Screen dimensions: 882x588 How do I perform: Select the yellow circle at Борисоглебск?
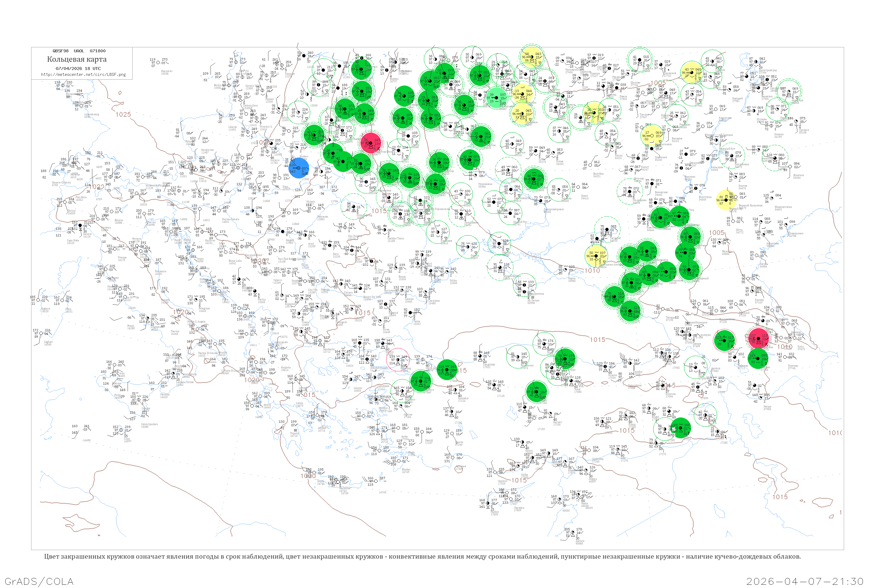[x=652, y=135]
